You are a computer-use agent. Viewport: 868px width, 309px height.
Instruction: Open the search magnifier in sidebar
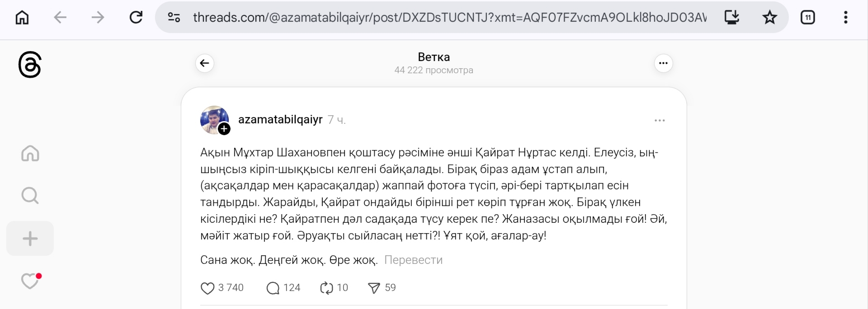point(30,196)
